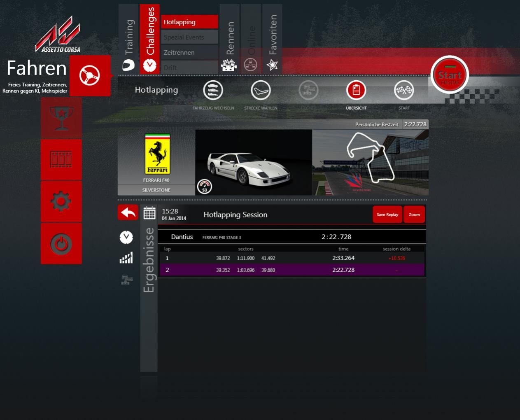Viewport: 520px width, 420px height.
Task: Click the greyed cars standings icon
Action: pyautogui.click(x=127, y=280)
